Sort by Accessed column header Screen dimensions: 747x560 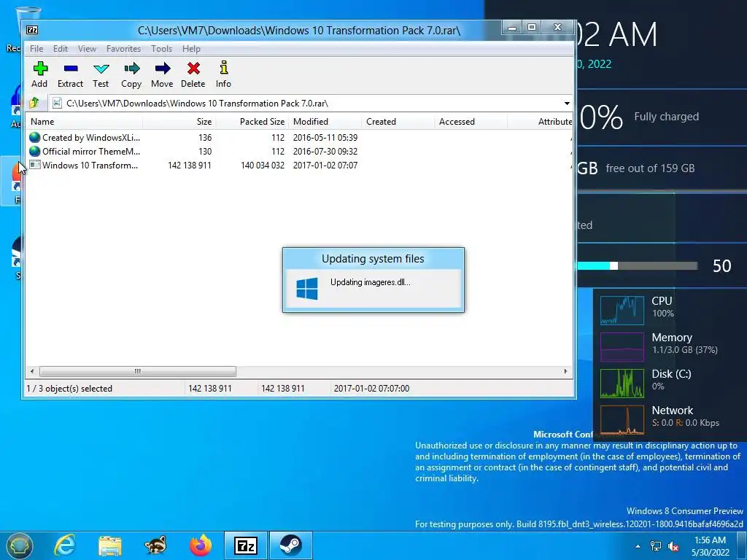click(471, 122)
